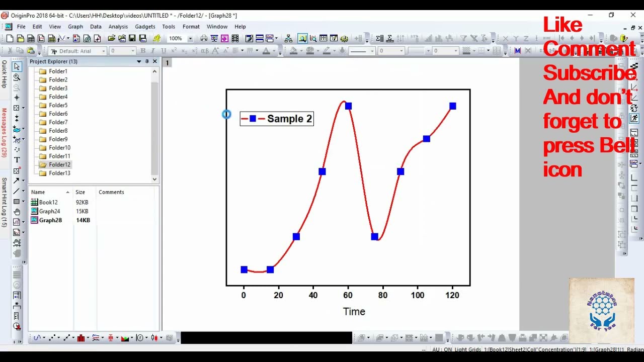Select the Zoom In tool
The height and width of the screenshot is (362, 644).
point(17,77)
